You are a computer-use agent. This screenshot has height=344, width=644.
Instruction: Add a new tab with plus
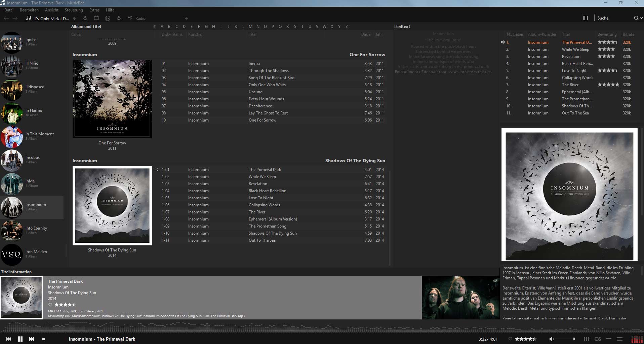pyautogui.click(x=187, y=19)
